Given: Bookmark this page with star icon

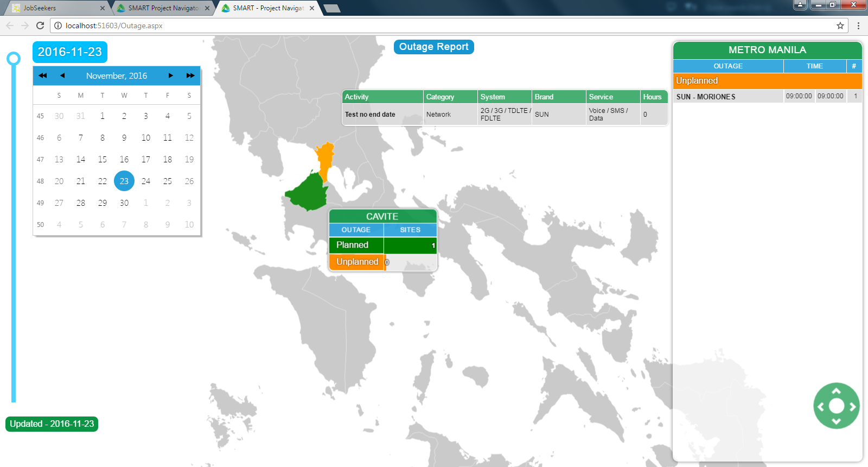Looking at the screenshot, I should pos(840,26).
